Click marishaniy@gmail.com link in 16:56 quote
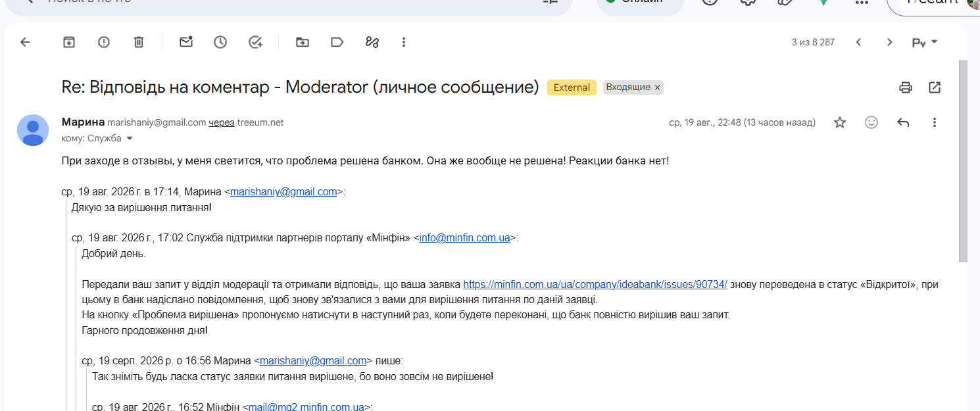 pos(313,361)
